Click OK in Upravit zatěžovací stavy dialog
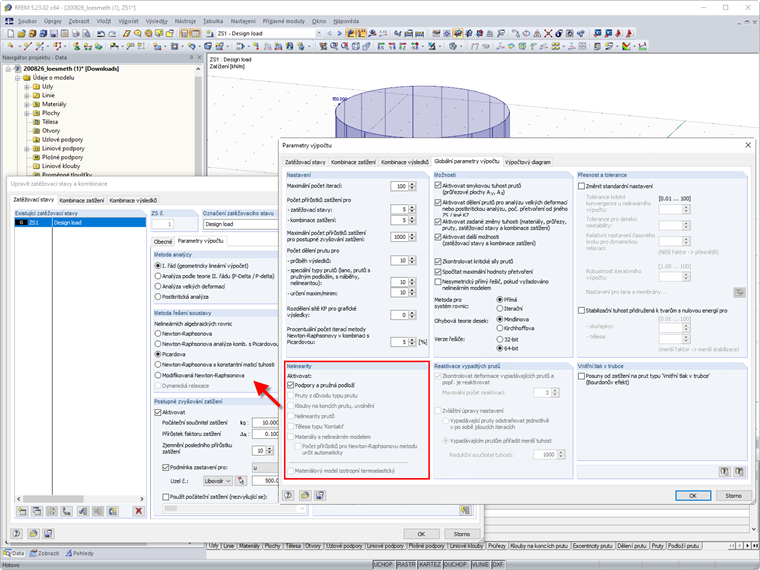The width and height of the screenshot is (760, 570). coord(421,534)
